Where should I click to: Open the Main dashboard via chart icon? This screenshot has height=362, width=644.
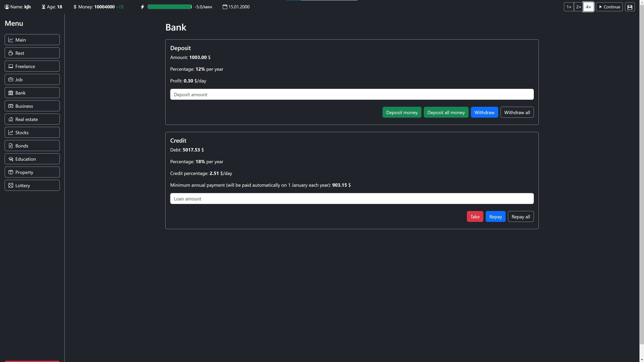click(11, 40)
